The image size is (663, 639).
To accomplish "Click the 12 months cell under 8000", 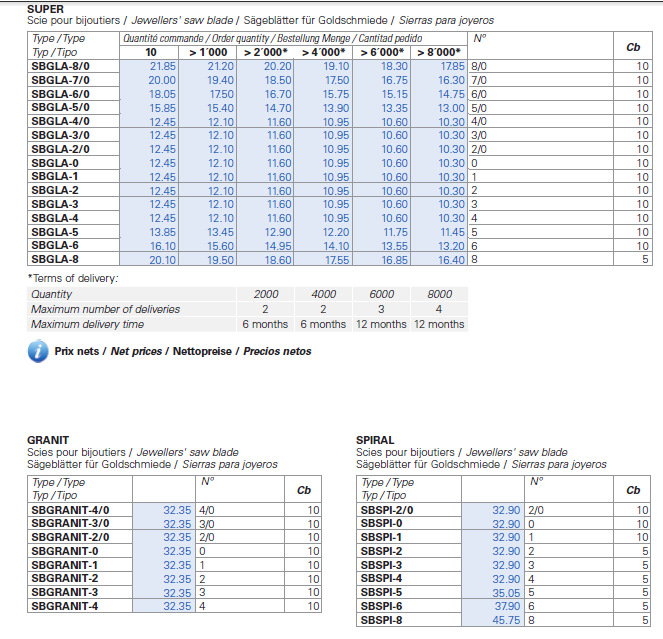I will click(x=439, y=324).
